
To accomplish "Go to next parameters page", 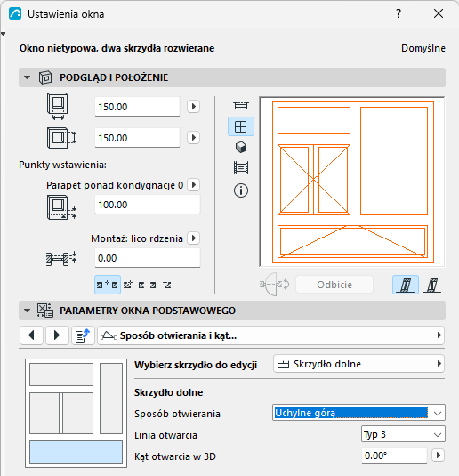I will 57,335.
